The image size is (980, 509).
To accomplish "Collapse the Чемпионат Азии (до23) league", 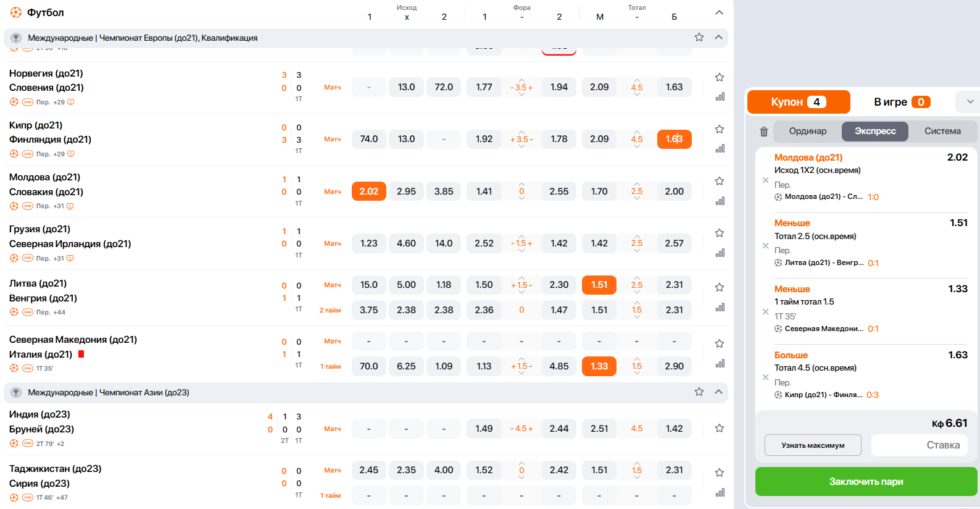I will 718,392.
